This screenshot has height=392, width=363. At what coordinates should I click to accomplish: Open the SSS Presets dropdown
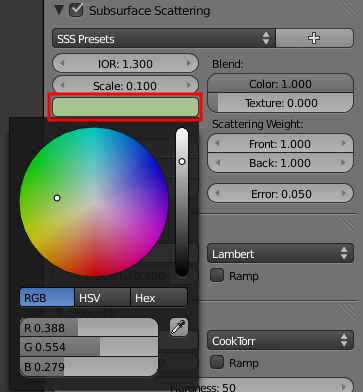pos(164,38)
